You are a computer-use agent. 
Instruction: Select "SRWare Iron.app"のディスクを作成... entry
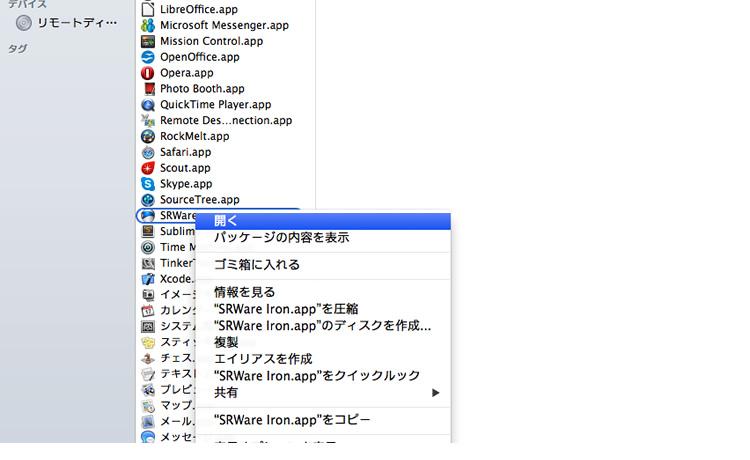coord(323,326)
